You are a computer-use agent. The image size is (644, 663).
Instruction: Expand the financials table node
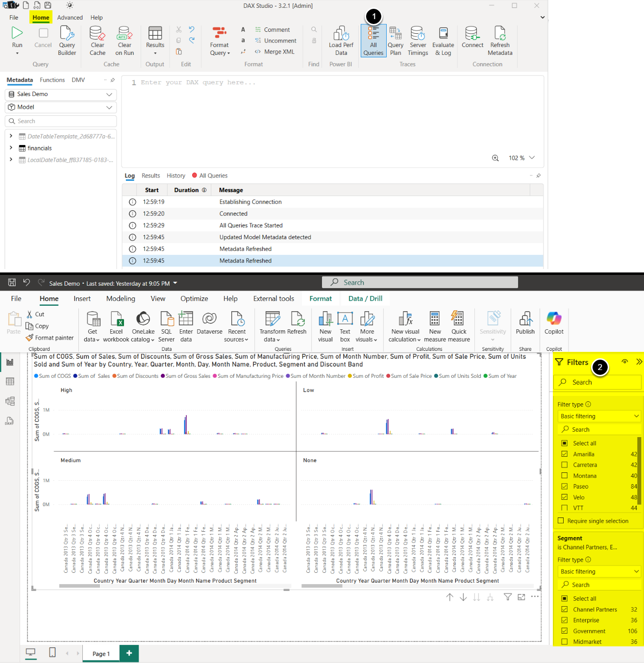pyautogui.click(x=11, y=147)
